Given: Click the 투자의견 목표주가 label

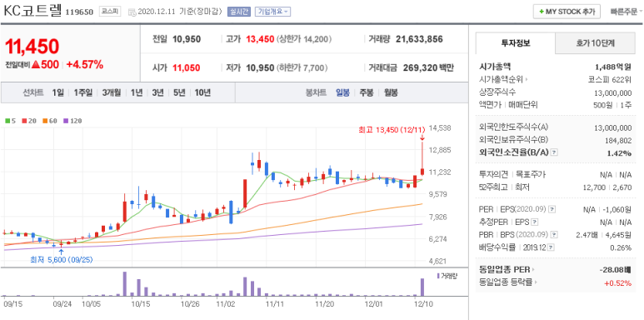Looking at the screenshot, I should (512, 174).
